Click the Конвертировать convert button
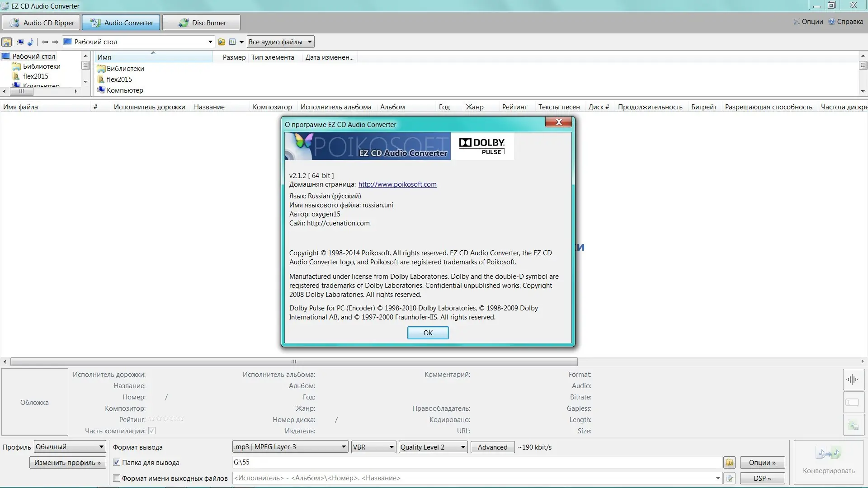 pyautogui.click(x=829, y=462)
